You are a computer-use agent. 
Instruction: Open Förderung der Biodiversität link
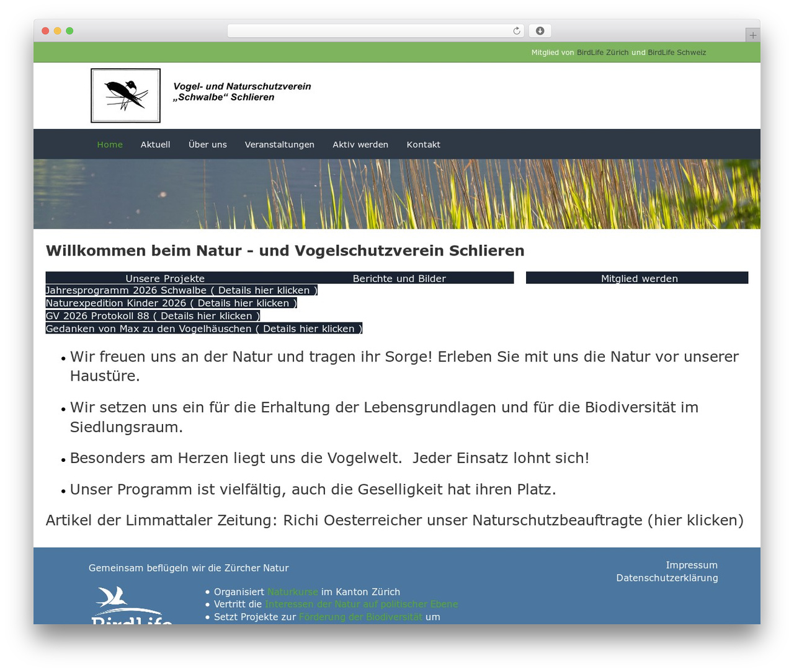(360, 617)
